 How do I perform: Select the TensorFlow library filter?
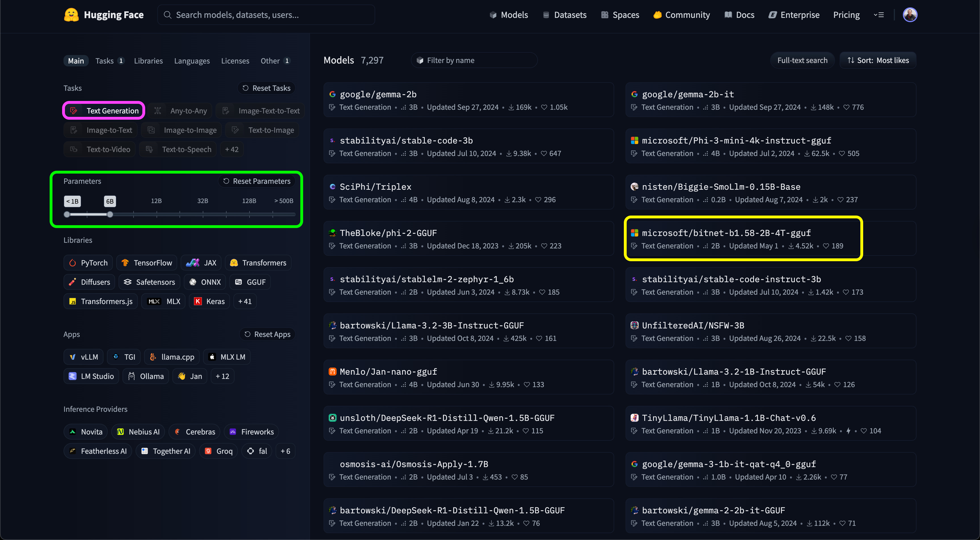tap(147, 263)
